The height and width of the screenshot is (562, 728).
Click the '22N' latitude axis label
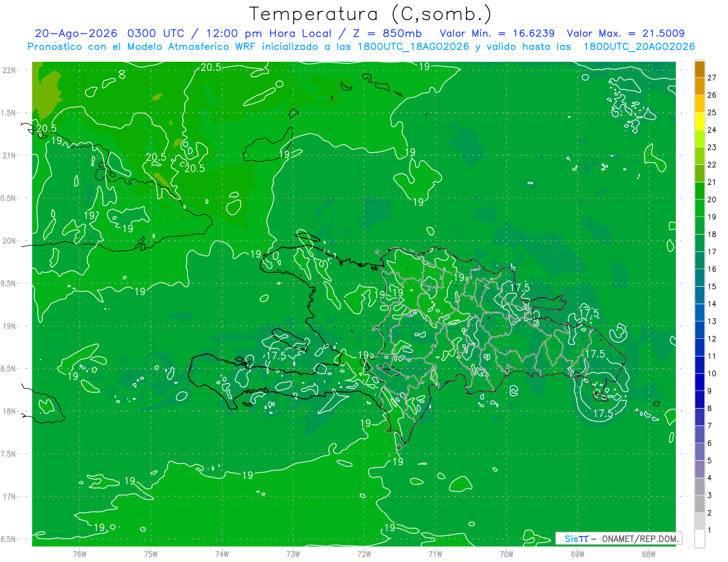9,70
